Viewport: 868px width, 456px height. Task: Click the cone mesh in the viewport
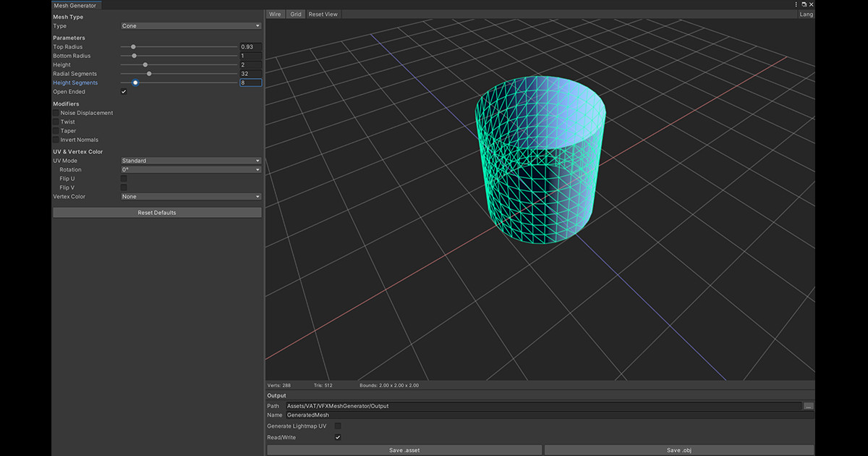pos(540,159)
